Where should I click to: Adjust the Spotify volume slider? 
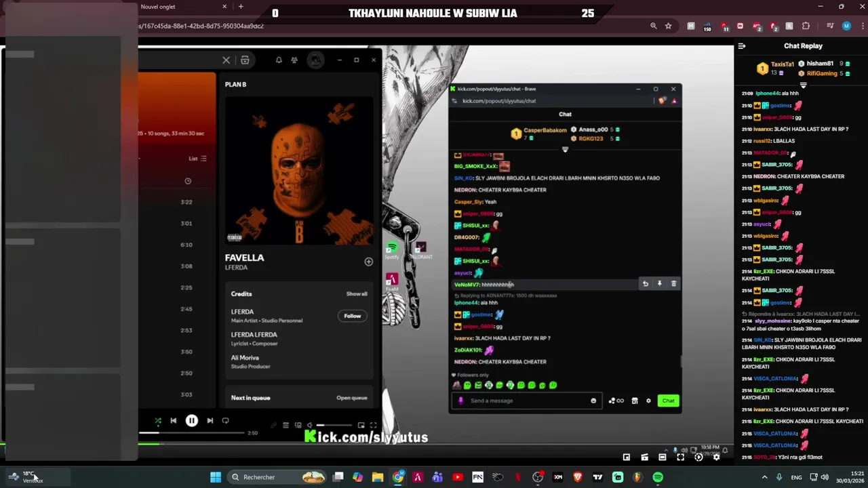tap(334, 426)
